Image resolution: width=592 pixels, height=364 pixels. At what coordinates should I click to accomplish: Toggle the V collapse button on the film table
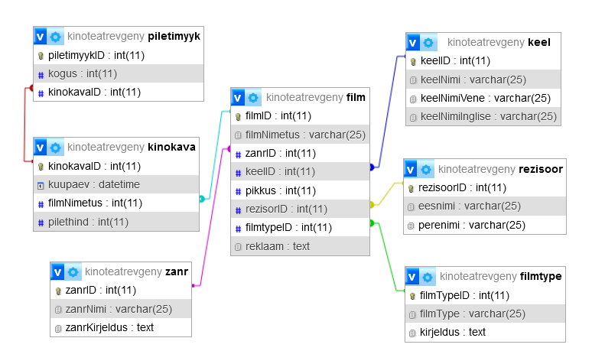238,98
